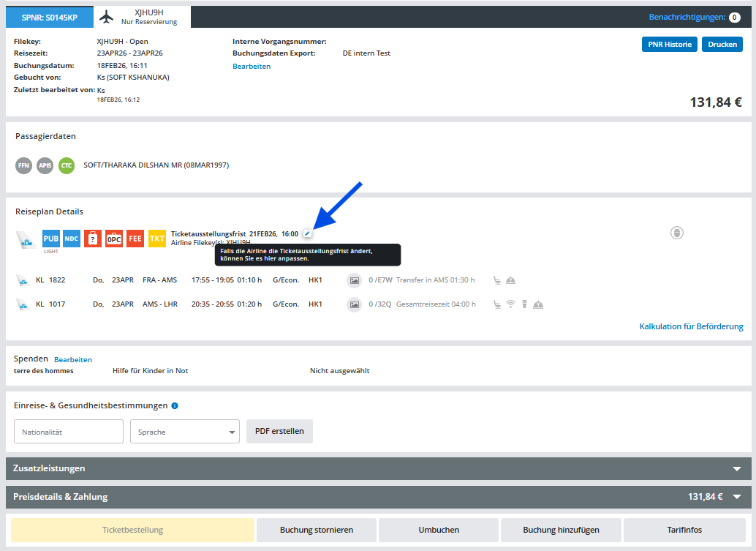Click the PNR Historie button
This screenshot has width=756, height=551.
click(x=669, y=45)
